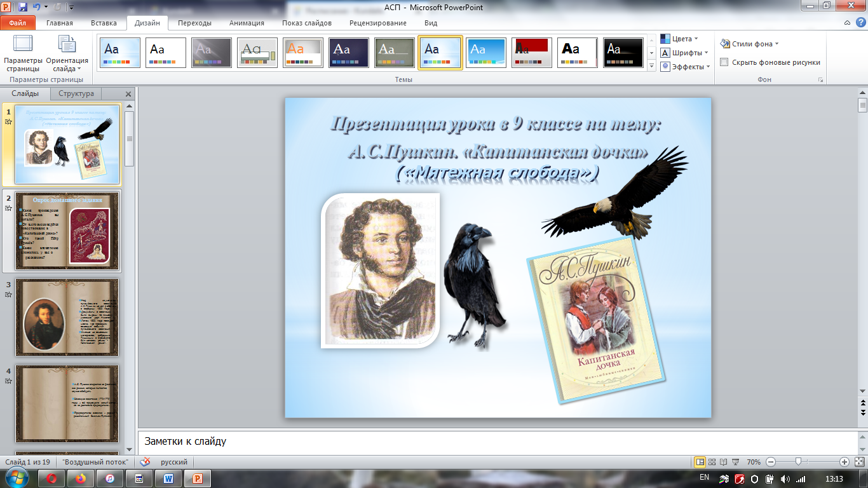This screenshot has height=488, width=868.
Task: Click the raven picture on the slide
Action: pos(475,285)
